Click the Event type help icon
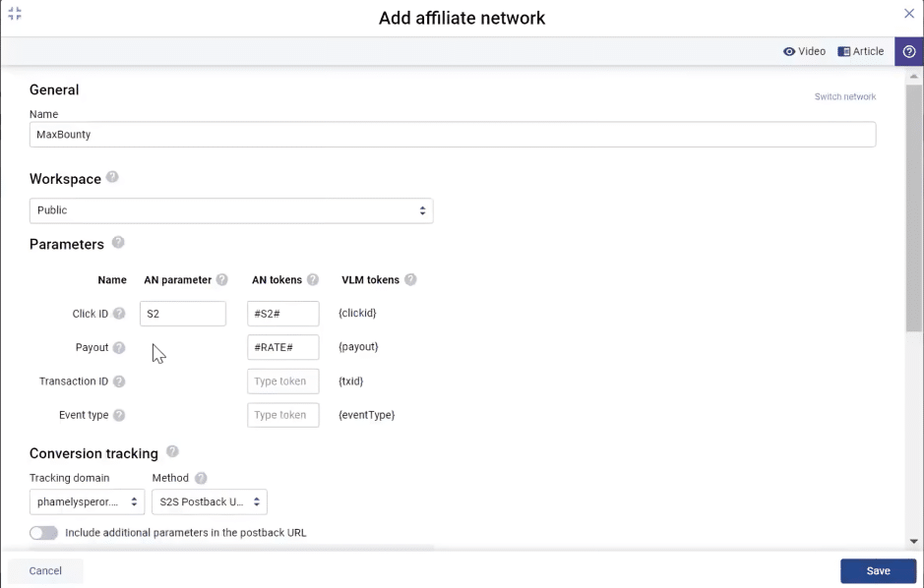This screenshot has width=924, height=588. coord(119,415)
